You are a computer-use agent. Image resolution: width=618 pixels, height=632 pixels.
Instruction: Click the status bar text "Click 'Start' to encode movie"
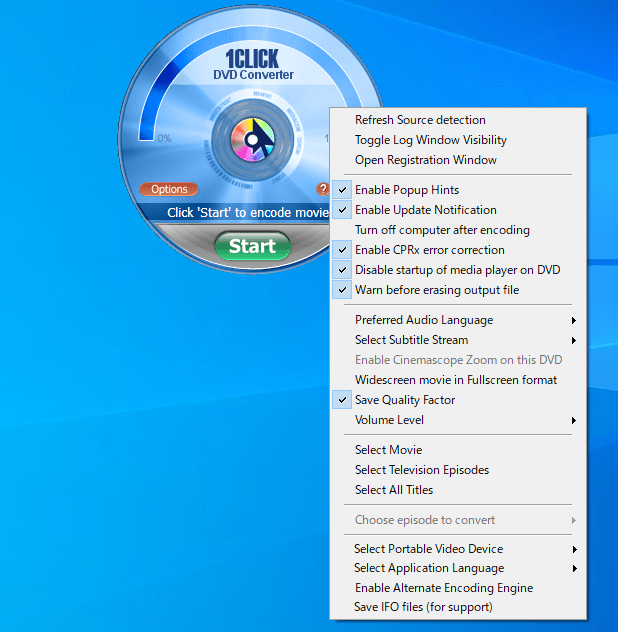coord(248,212)
